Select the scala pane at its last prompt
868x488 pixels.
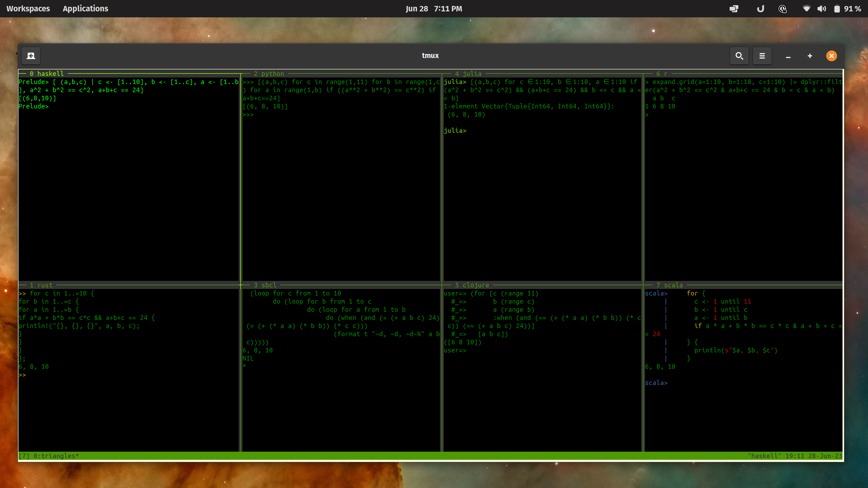click(656, 383)
